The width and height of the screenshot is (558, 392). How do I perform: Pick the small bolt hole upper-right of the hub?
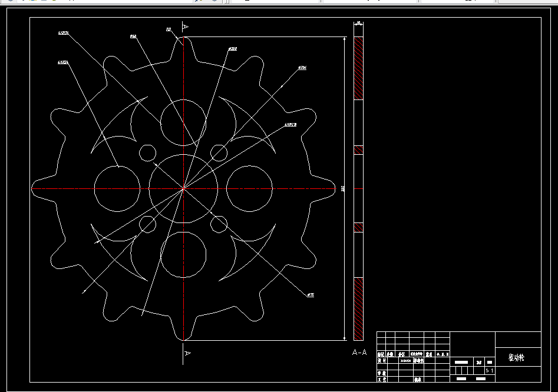(x=219, y=153)
